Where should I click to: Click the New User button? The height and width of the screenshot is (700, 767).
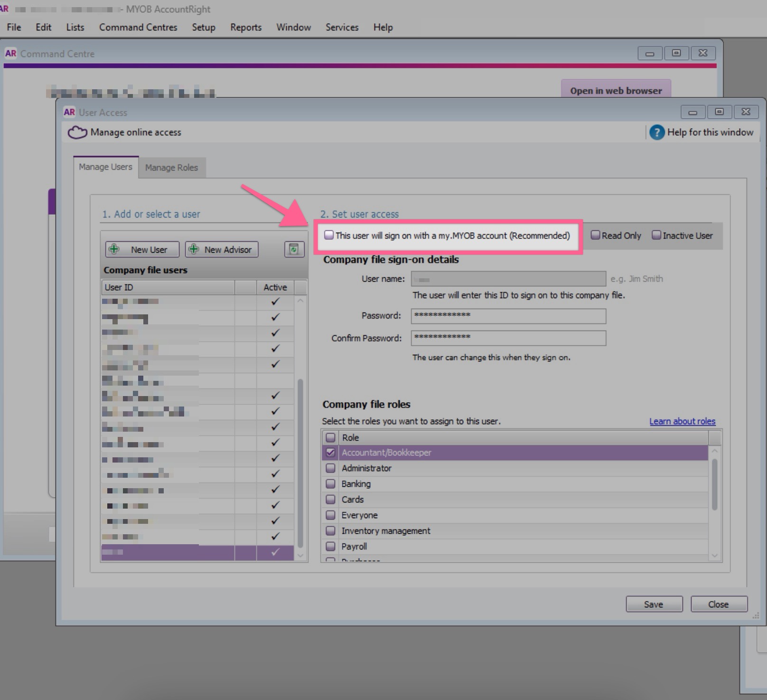click(x=142, y=249)
